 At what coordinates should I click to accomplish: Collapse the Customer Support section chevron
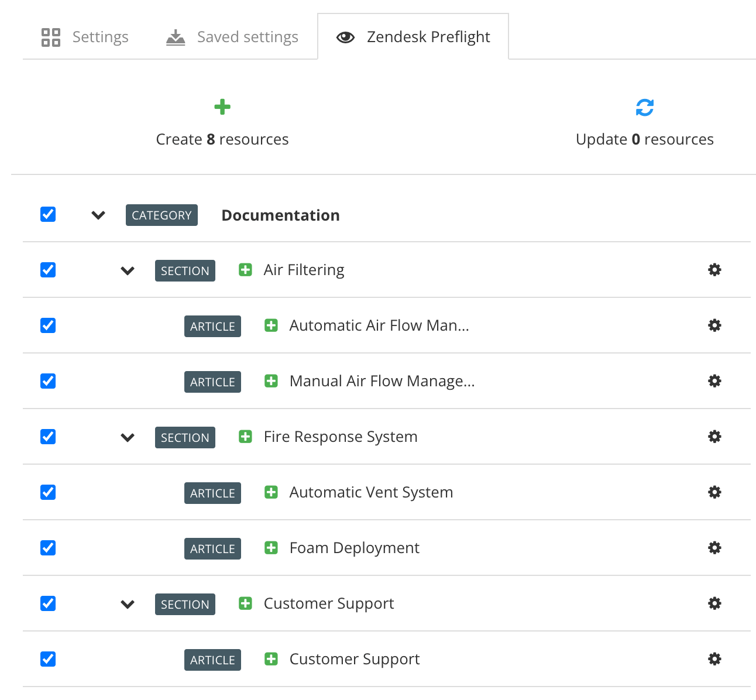[127, 604]
